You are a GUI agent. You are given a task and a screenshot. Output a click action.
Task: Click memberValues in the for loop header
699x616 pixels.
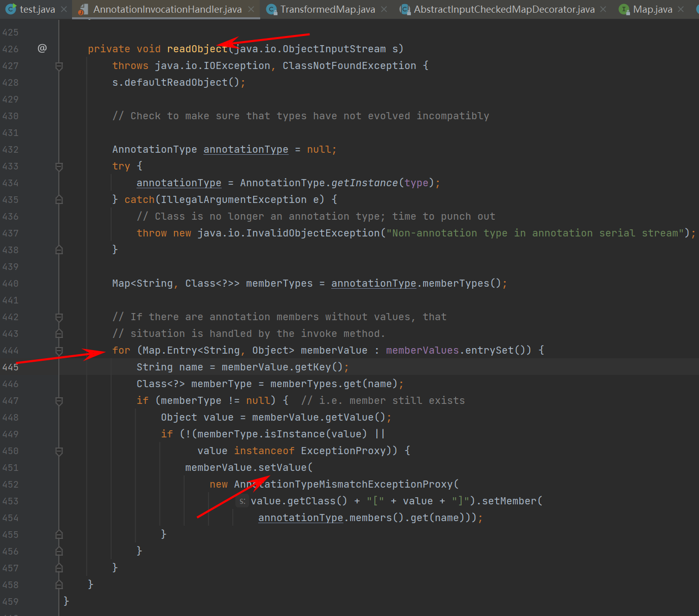(x=423, y=350)
